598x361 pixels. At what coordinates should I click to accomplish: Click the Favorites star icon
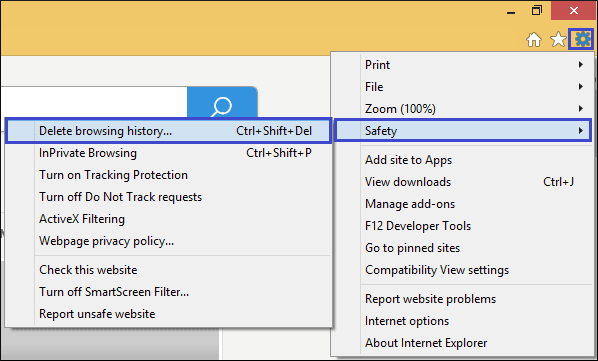tap(558, 39)
